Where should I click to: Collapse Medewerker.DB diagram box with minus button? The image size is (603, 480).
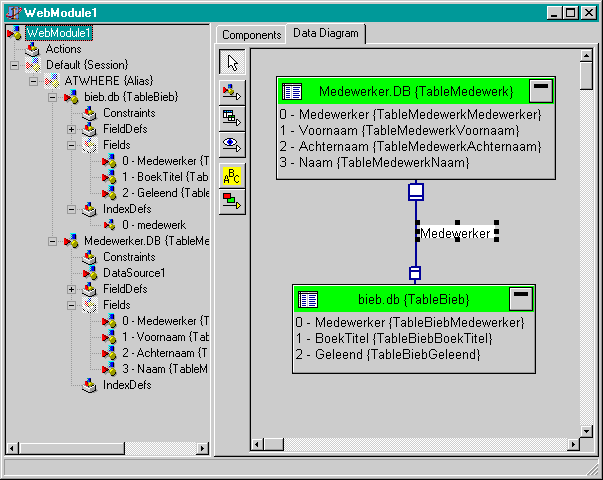tap(540, 91)
